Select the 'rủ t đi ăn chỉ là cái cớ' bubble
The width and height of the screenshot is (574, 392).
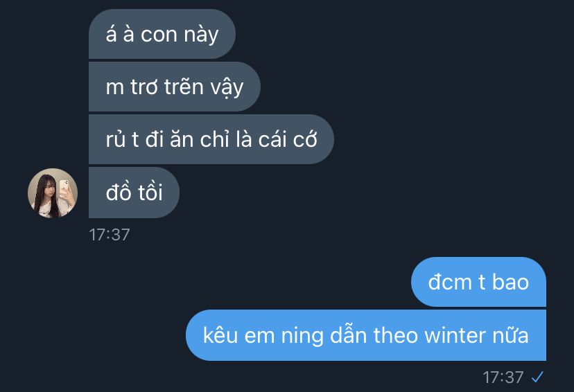[x=211, y=140]
